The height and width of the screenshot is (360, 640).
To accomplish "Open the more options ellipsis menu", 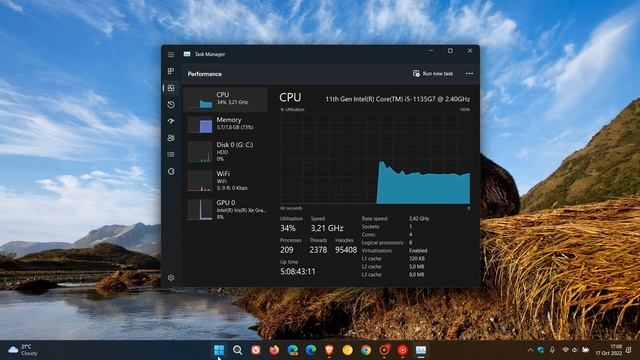I will point(469,73).
